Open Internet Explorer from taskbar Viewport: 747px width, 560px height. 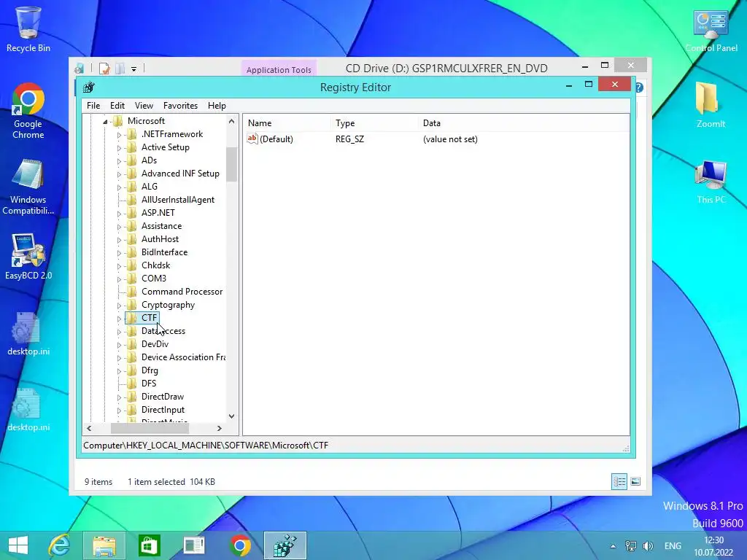[60, 545]
